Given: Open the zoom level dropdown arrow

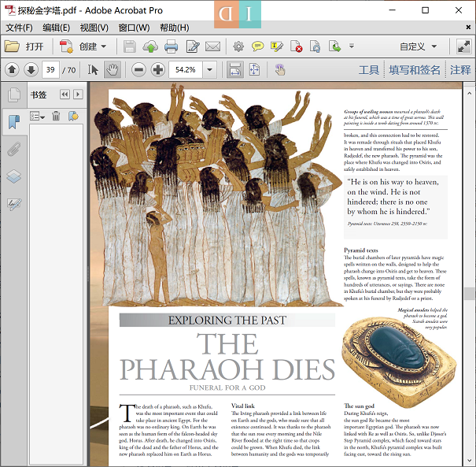Looking at the screenshot, I should point(209,70).
